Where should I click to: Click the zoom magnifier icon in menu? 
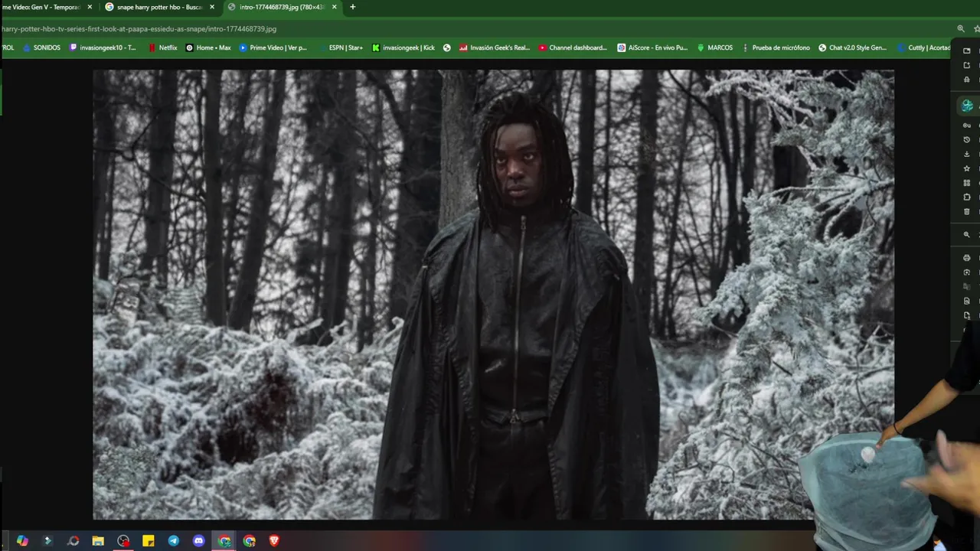pyautogui.click(x=967, y=235)
